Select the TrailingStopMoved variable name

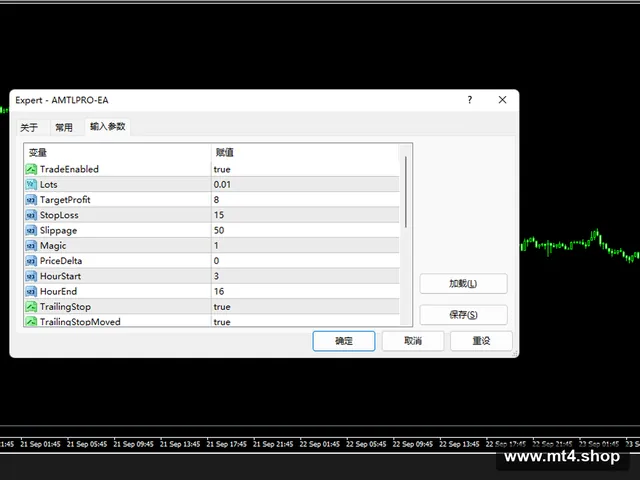80,322
